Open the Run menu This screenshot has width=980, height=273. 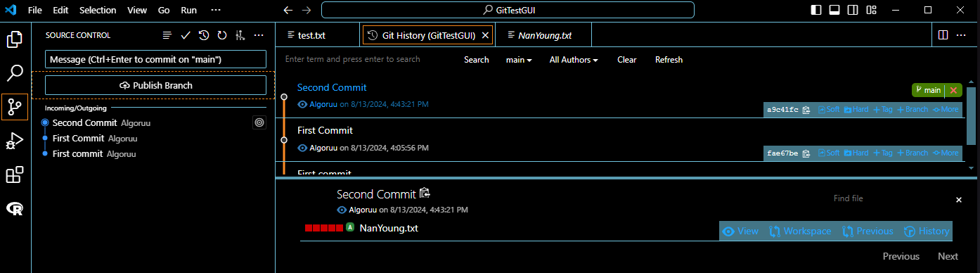[188, 11]
